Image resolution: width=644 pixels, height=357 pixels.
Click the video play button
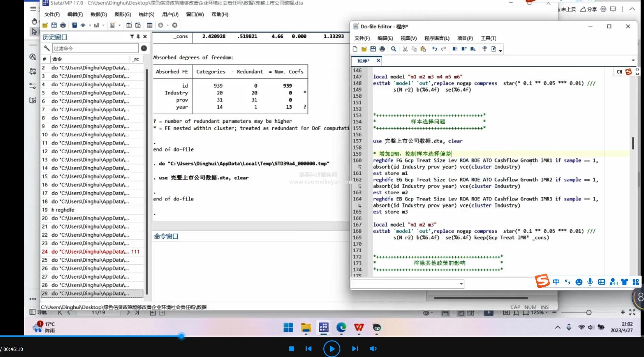coord(332,349)
